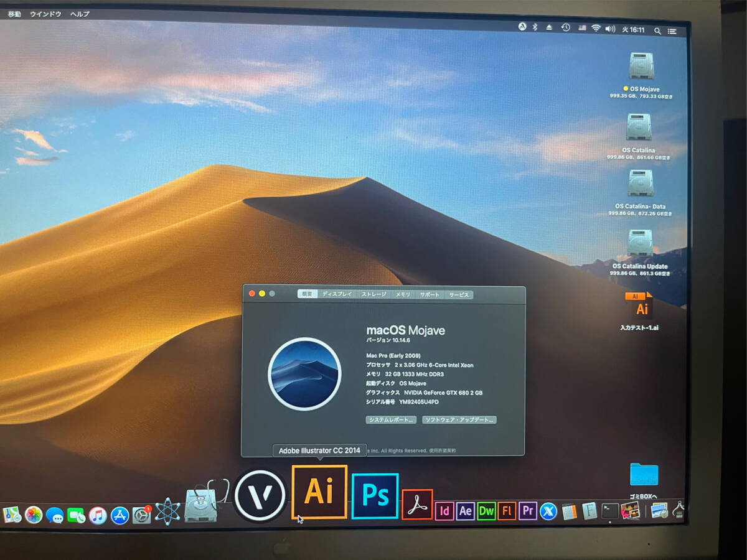
Task: Open the volume control in menu bar
Action: (610, 29)
